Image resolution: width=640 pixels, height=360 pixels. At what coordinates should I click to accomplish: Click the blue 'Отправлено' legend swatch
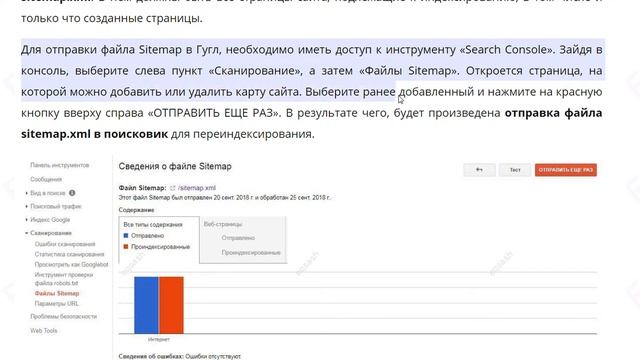pos(126,236)
